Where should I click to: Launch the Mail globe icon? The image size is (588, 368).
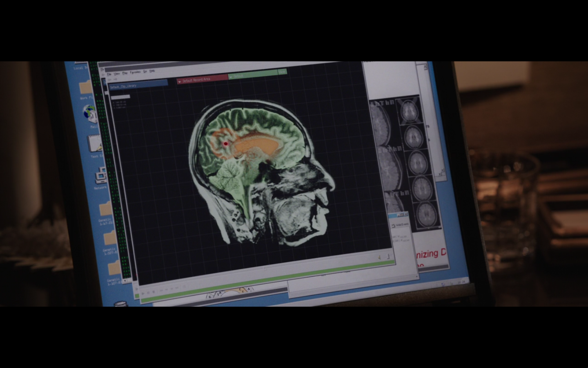(x=89, y=112)
